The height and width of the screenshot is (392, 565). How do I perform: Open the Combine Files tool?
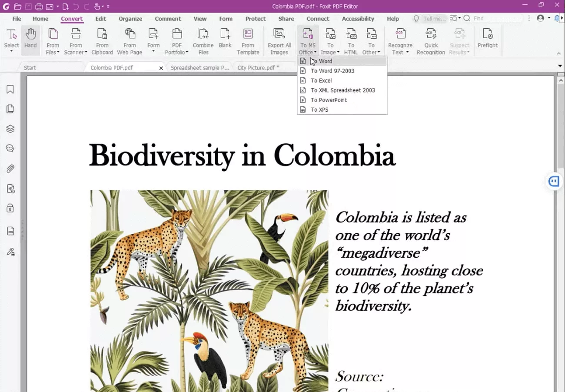(x=203, y=41)
